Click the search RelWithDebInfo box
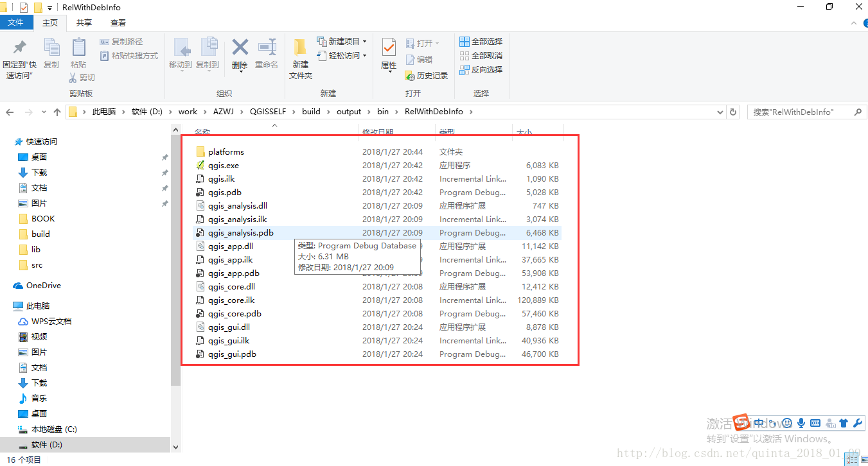Viewport: 868px width, 466px height. pyautogui.click(x=807, y=112)
